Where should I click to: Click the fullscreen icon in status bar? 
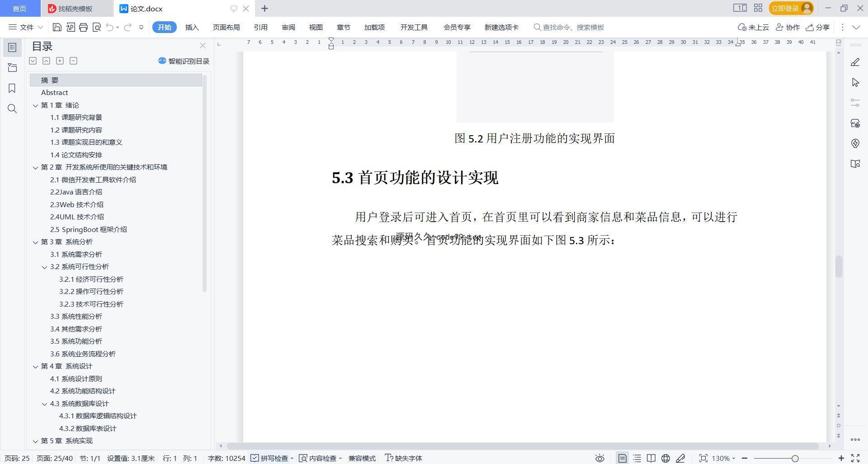pyautogui.click(x=855, y=458)
